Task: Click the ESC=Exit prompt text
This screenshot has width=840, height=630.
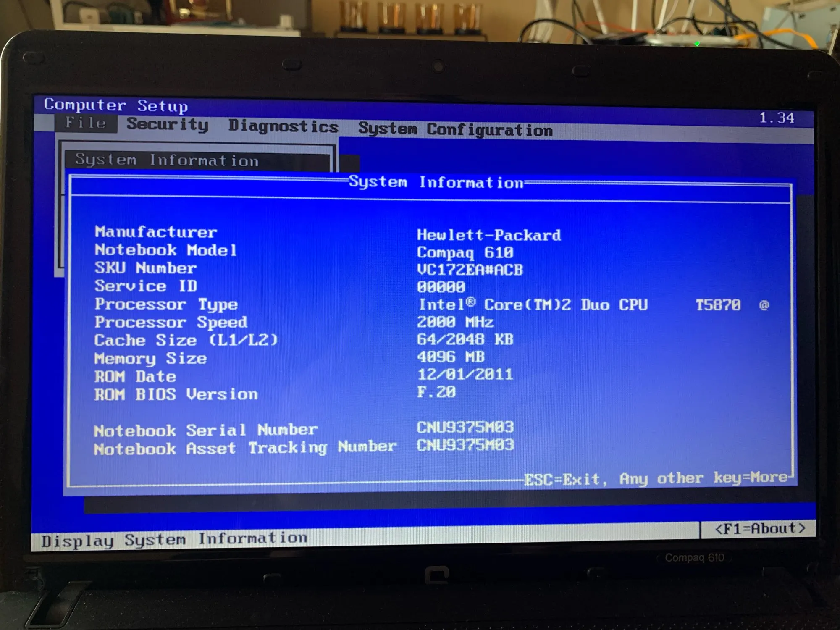Action: [563, 479]
